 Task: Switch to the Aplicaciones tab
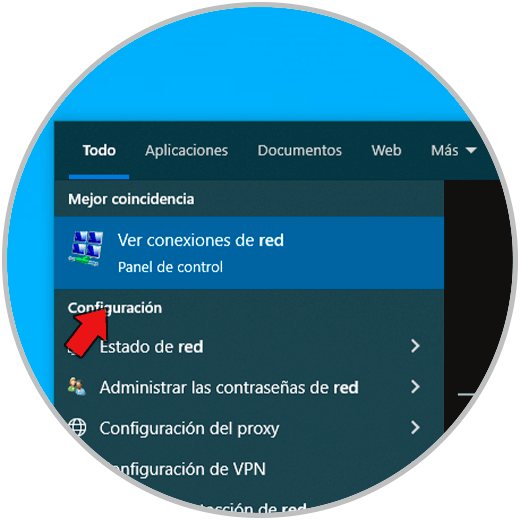(187, 151)
